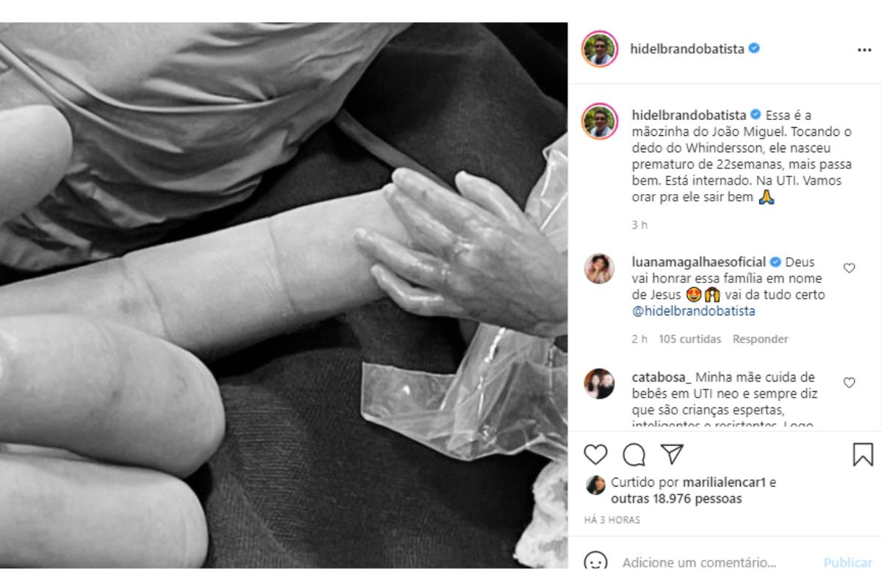Viewport: 882px width, 588px height.
Task: Open the @hidelbrandobatista mention link
Action: 694,311
